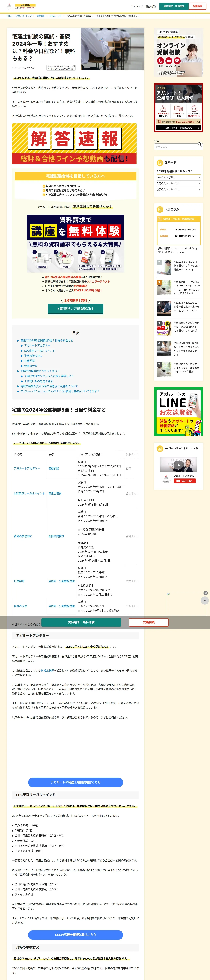Click the Zoom video consultation icon
The width and height of the screenshot is (210, 980).
[169, 61]
